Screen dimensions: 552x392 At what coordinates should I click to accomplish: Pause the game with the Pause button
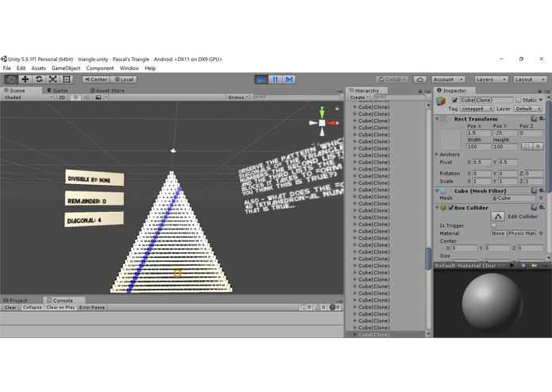point(275,79)
